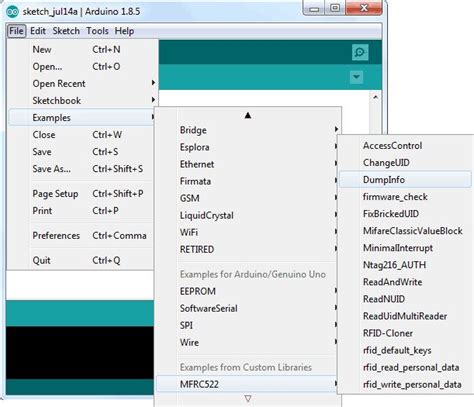Select the DumpInfo example
This screenshot has width=474, height=407.
(x=405, y=180)
